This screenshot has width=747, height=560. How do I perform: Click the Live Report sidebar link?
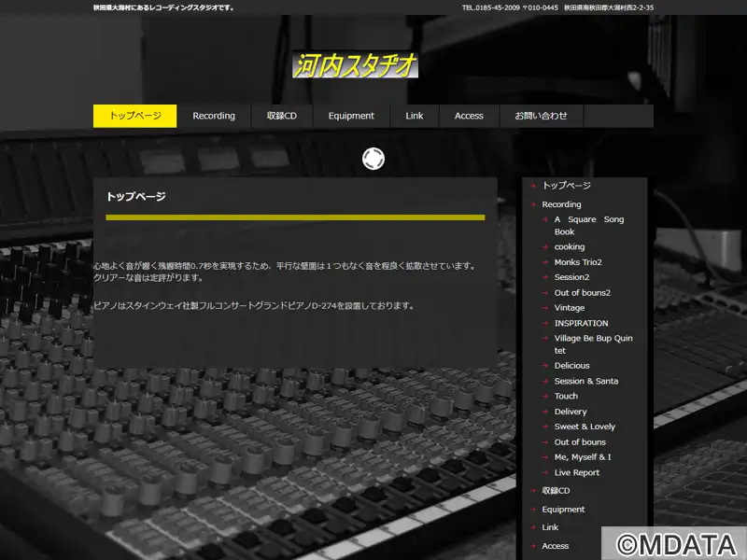(577, 473)
